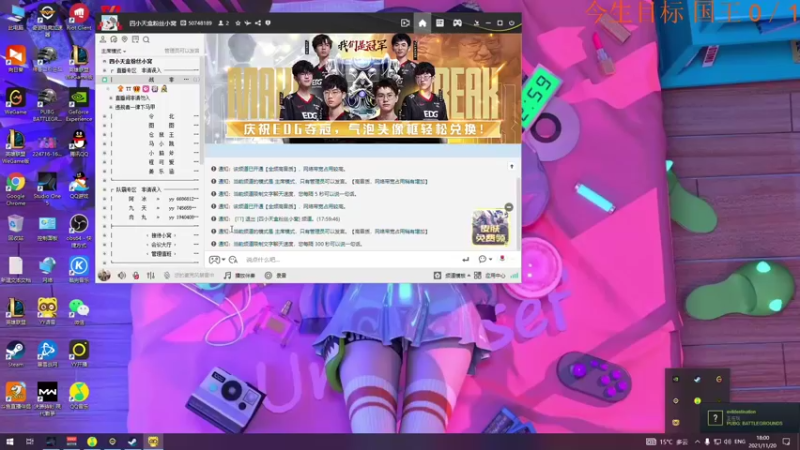Open the Recycle Bin desktop icon
The image size is (800, 450).
[16, 228]
